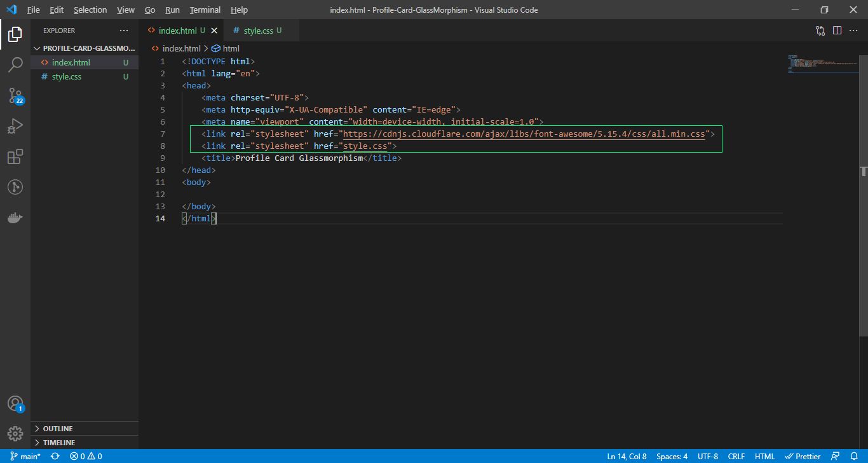
Task: Click the feedback icon in status bar
Action: click(836, 456)
